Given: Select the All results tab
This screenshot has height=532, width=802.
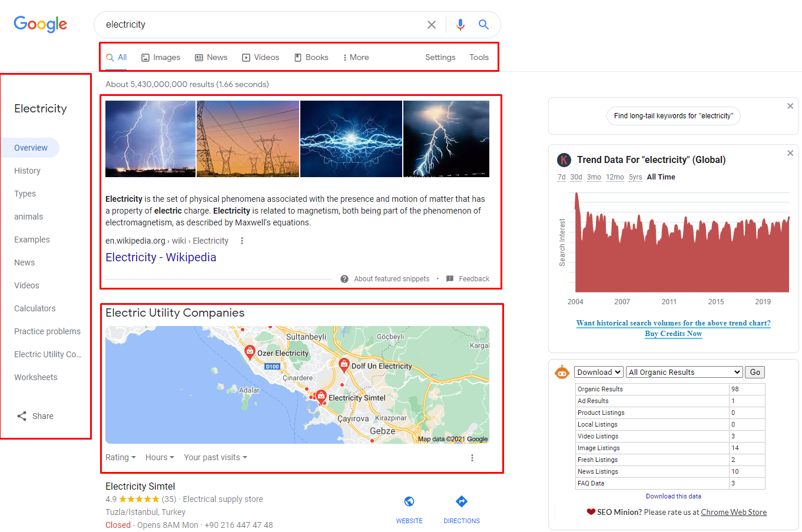Looking at the screenshot, I should (x=117, y=57).
